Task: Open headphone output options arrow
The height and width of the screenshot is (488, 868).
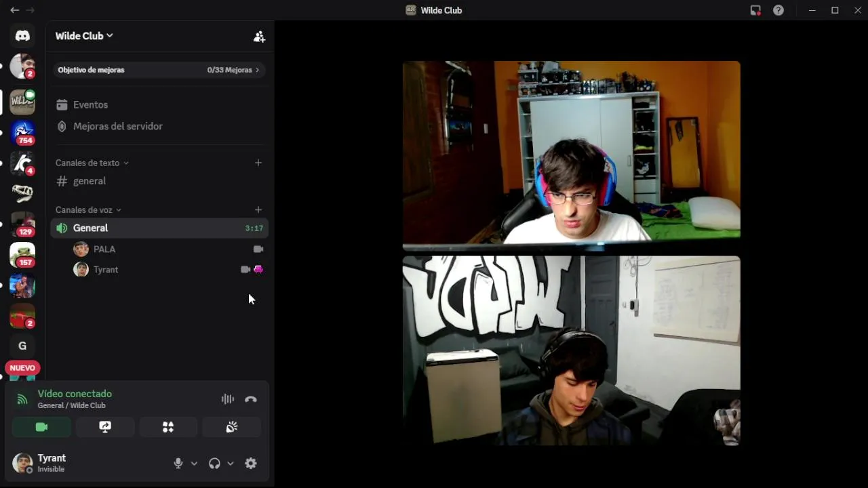Action: 231,464
